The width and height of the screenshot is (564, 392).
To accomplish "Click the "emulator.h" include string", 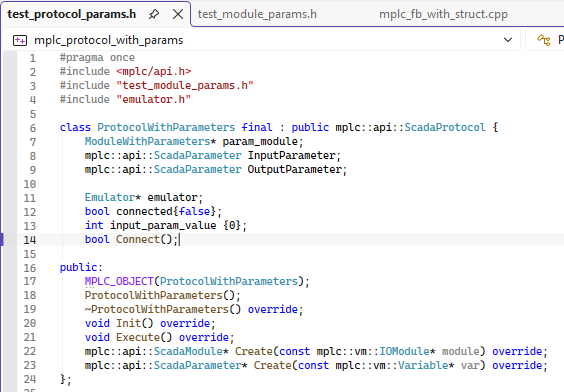I will pyautogui.click(x=154, y=99).
